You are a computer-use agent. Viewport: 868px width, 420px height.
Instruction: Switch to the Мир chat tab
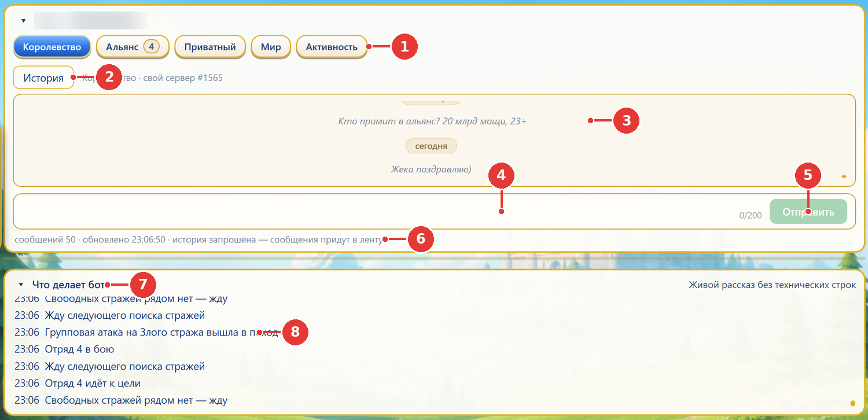click(271, 47)
